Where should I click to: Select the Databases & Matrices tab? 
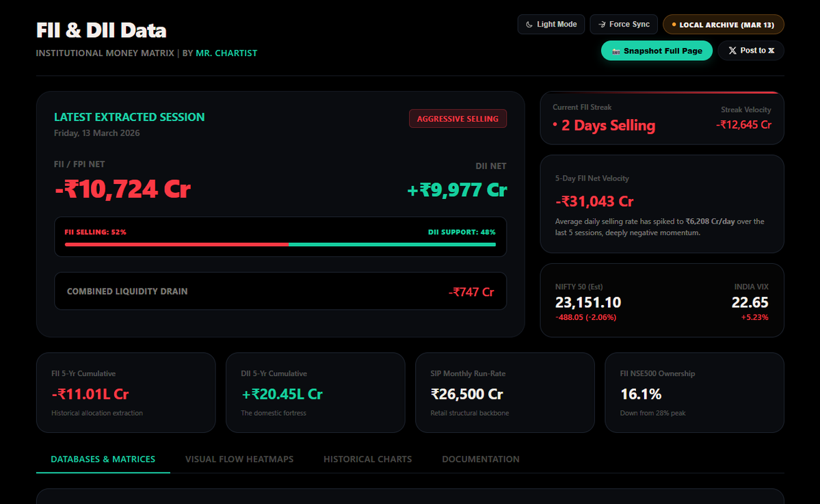[x=103, y=459]
